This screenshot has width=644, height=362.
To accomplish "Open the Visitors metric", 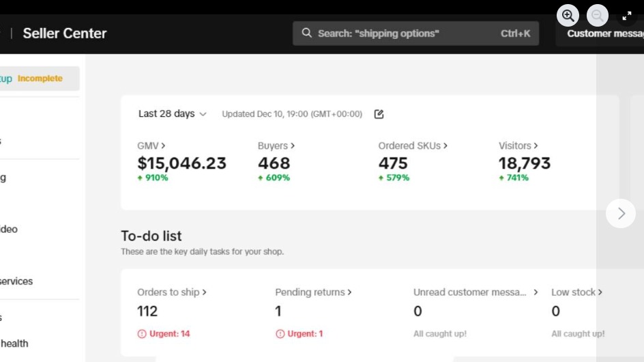I will (x=518, y=145).
